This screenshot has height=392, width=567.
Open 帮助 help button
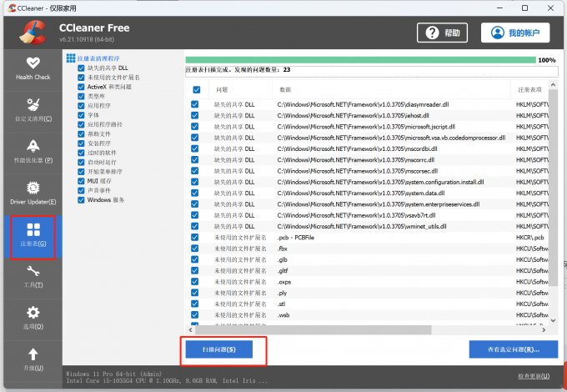coord(442,33)
